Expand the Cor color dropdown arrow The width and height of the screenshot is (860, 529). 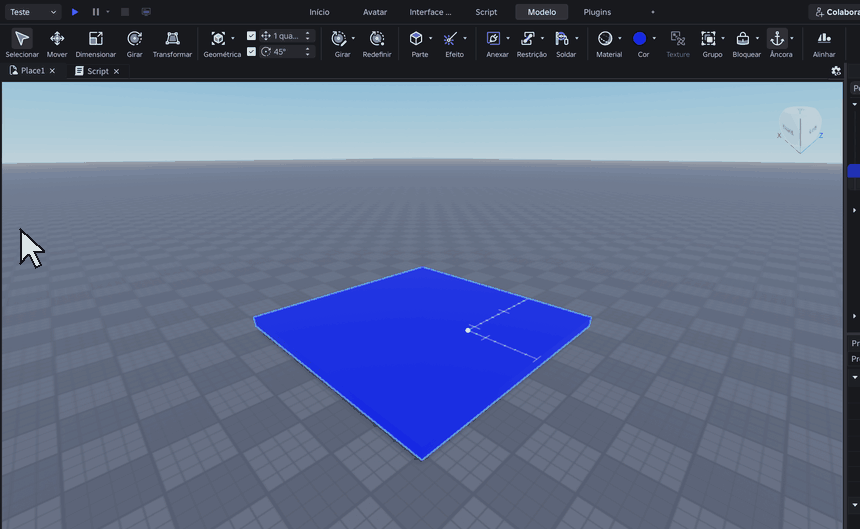(x=654, y=38)
